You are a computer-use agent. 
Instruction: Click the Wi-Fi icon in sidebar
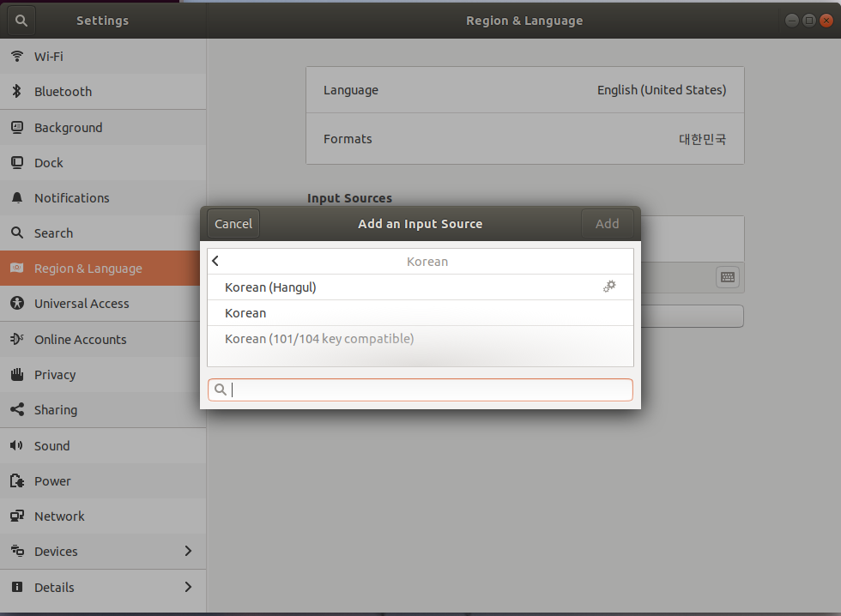pyautogui.click(x=17, y=56)
